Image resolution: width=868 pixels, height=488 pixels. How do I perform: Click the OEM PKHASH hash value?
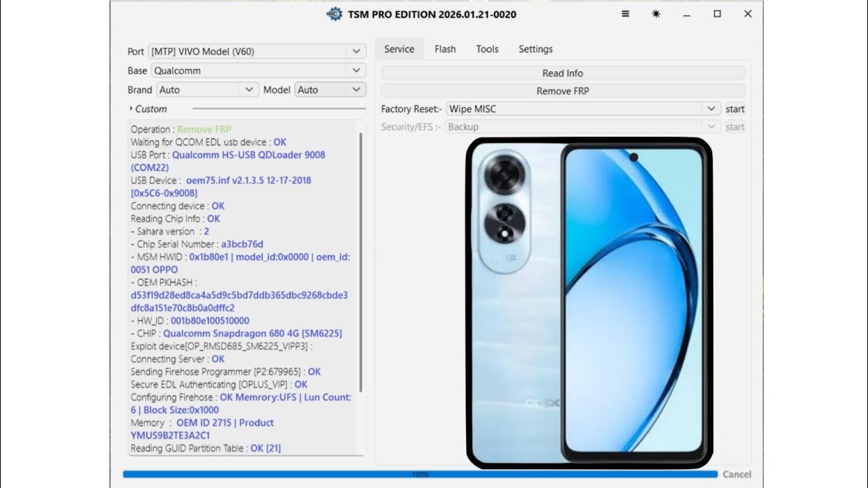pos(239,302)
